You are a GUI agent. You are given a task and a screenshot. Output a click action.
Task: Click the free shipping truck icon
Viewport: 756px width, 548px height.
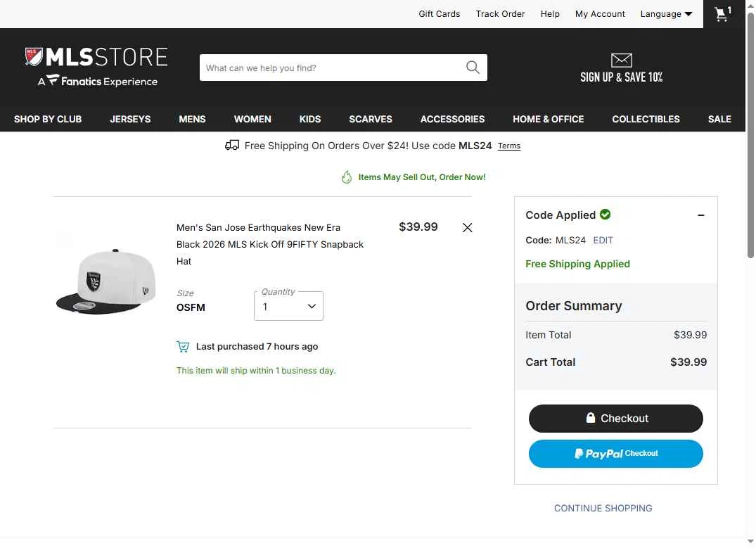point(232,146)
